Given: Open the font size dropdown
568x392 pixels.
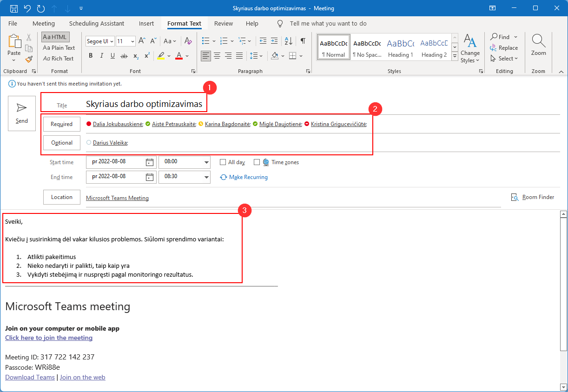Looking at the screenshot, I should pos(132,41).
